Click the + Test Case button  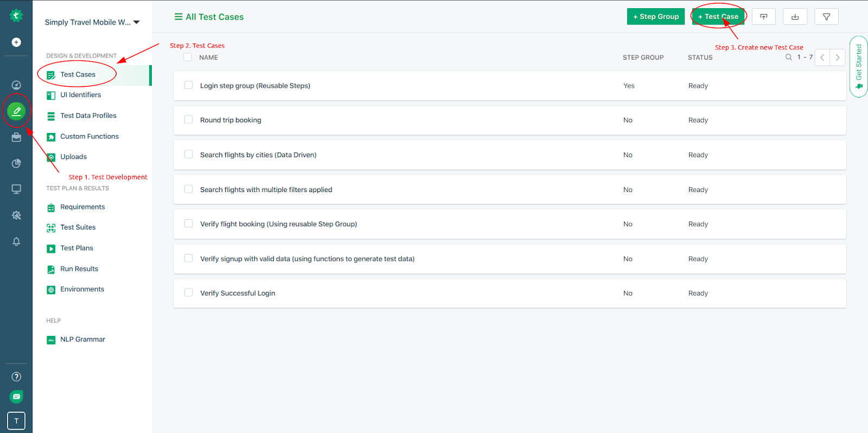(x=718, y=17)
